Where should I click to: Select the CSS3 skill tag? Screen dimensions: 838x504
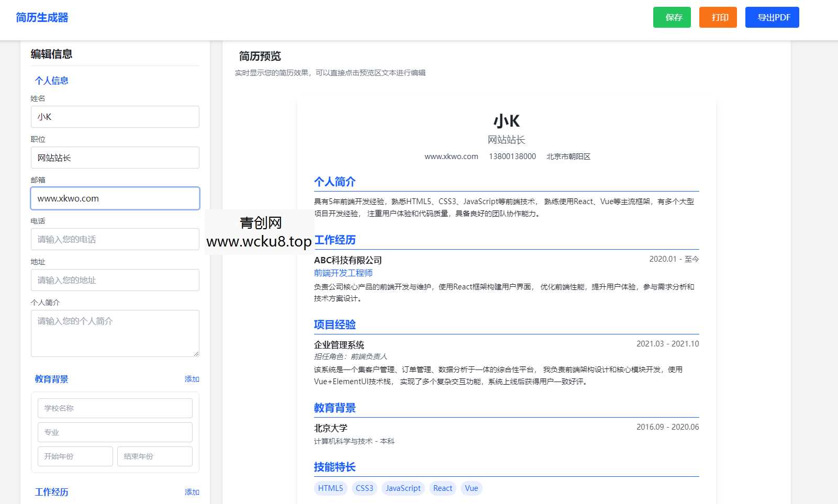pos(364,488)
